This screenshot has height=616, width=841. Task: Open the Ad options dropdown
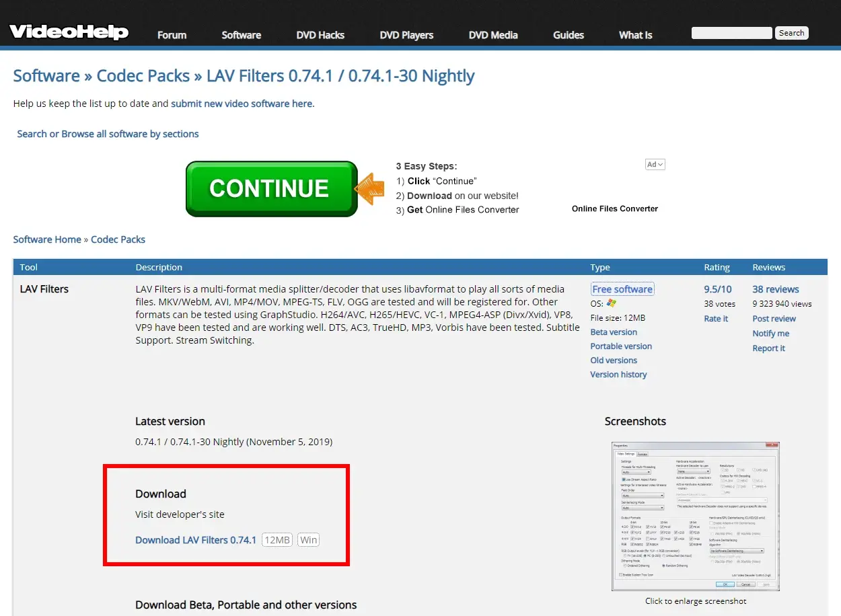pos(655,165)
